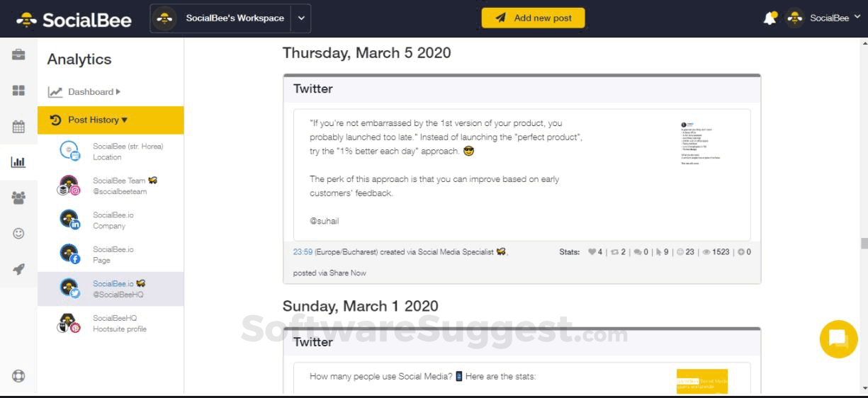Viewport: 868px width, 398px height.
Task: Open the yellow chat widget bubble
Action: click(x=838, y=339)
